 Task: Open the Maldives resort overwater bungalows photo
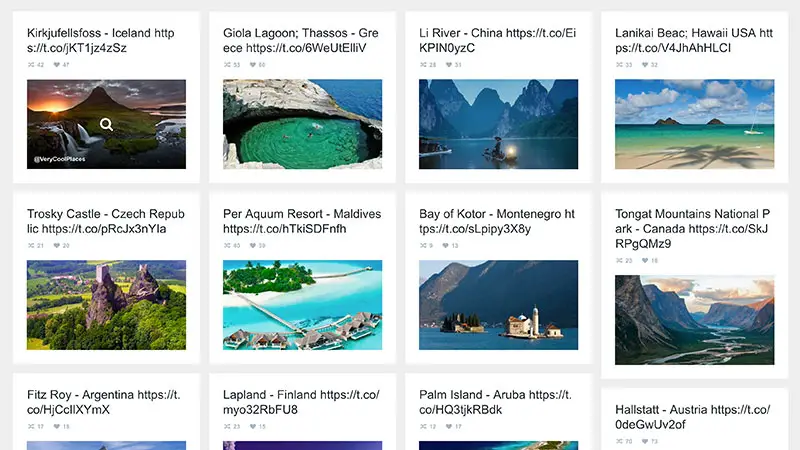click(302, 305)
